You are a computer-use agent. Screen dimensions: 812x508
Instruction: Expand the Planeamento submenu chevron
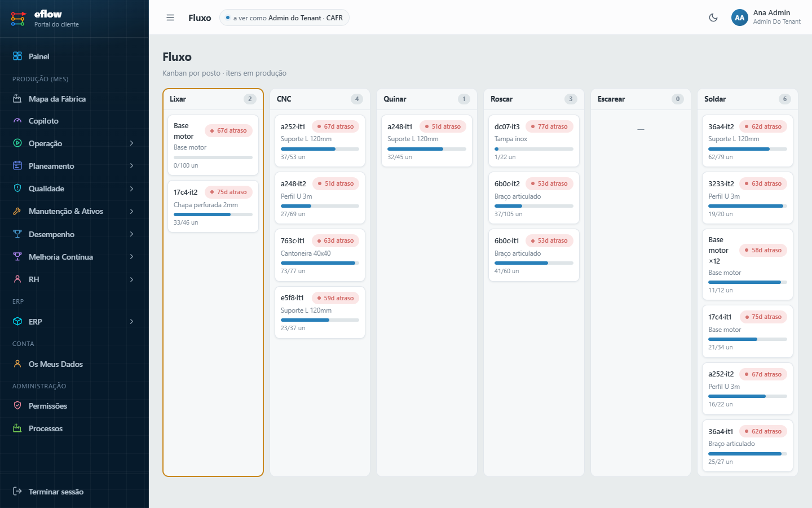[x=131, y=166]
